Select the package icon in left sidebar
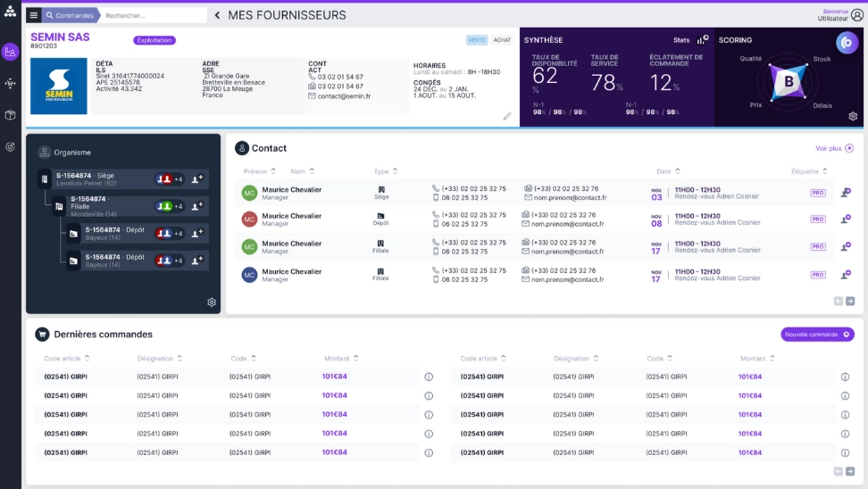The height and width of the screenshot is (489, 868). coord(10,115)
